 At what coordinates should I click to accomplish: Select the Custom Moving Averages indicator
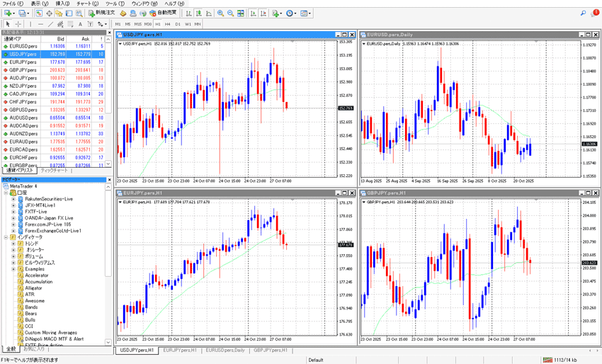[51, 333]
